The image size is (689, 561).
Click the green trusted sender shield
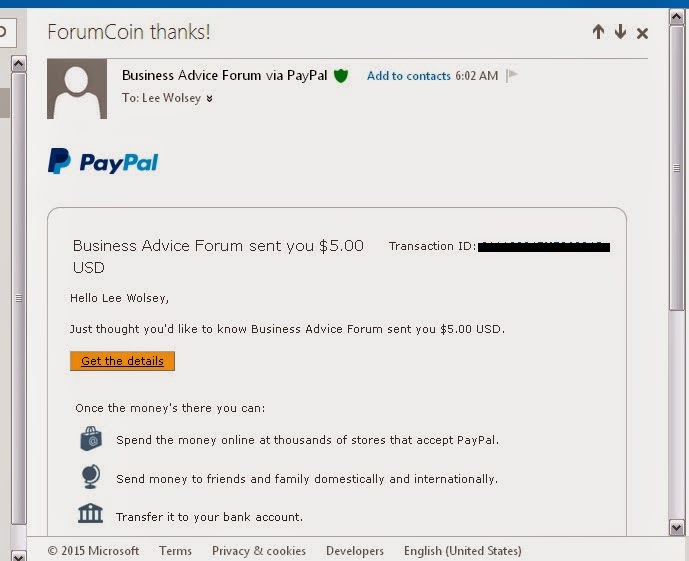(x=341, y=76)
